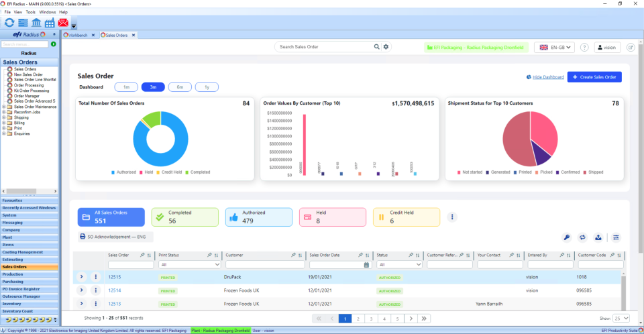The image size is (644, 334).
Task: Filter by Credit Held orders card
Action: tap(407, 217)
